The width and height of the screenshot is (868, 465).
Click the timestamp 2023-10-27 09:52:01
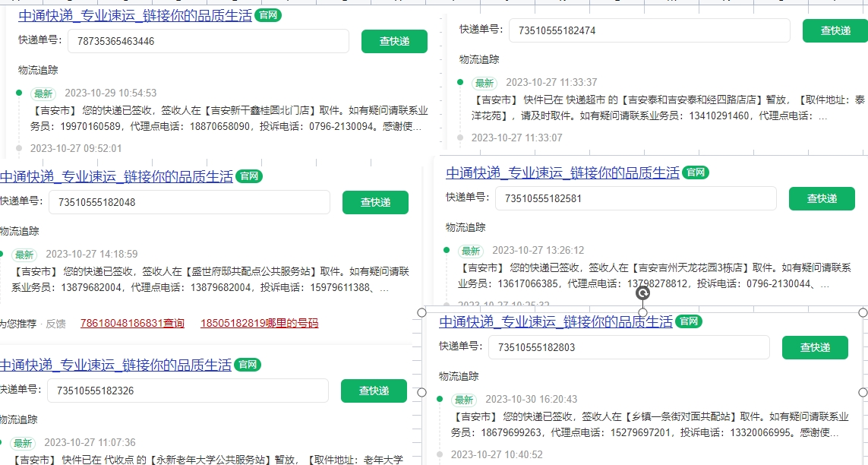(76, 148)
